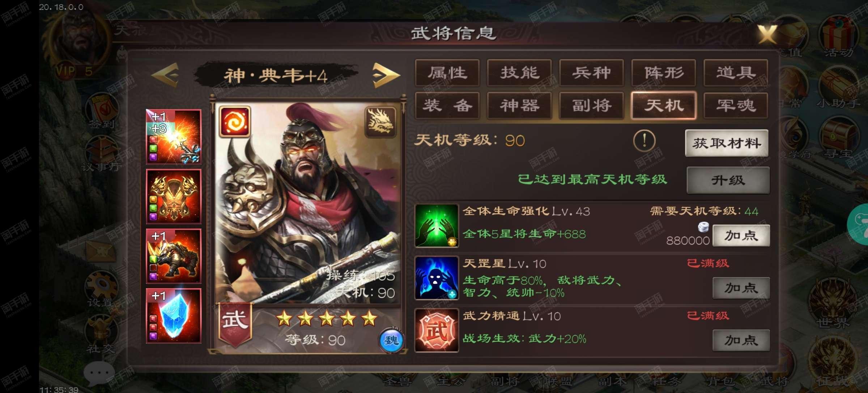Go to previous general with left arrow

(166, 75)
